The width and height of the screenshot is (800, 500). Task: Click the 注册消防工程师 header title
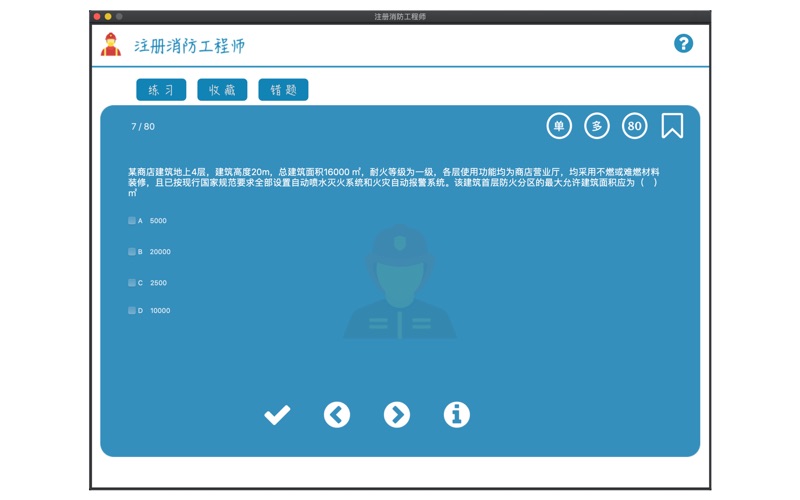[x=190, y=46]
